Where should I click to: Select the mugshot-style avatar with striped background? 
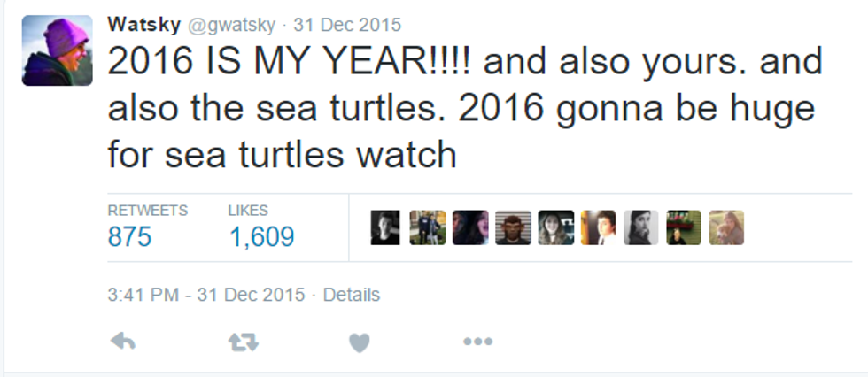(x=513, y=227)
